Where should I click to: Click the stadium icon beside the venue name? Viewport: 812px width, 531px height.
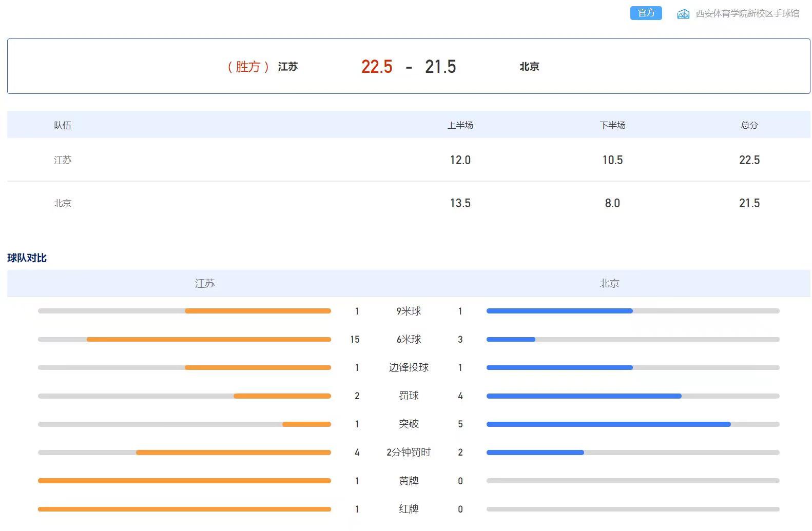point(683,14)
